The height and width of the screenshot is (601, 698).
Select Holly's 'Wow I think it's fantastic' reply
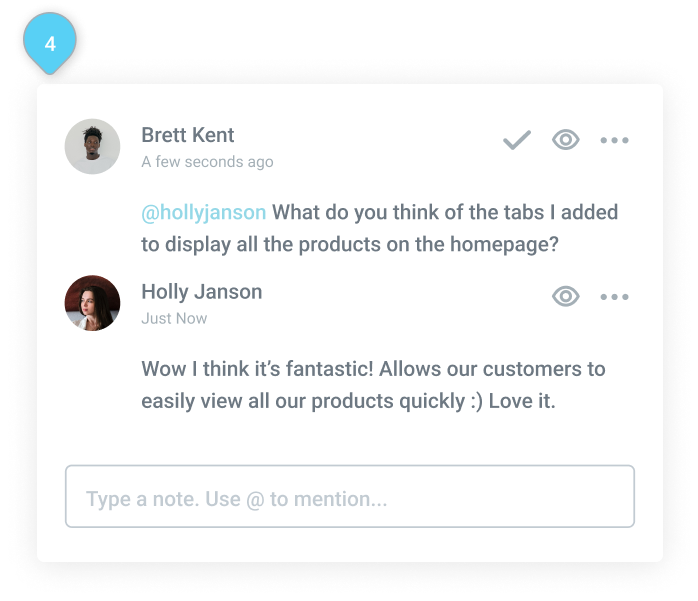(373, 385)
